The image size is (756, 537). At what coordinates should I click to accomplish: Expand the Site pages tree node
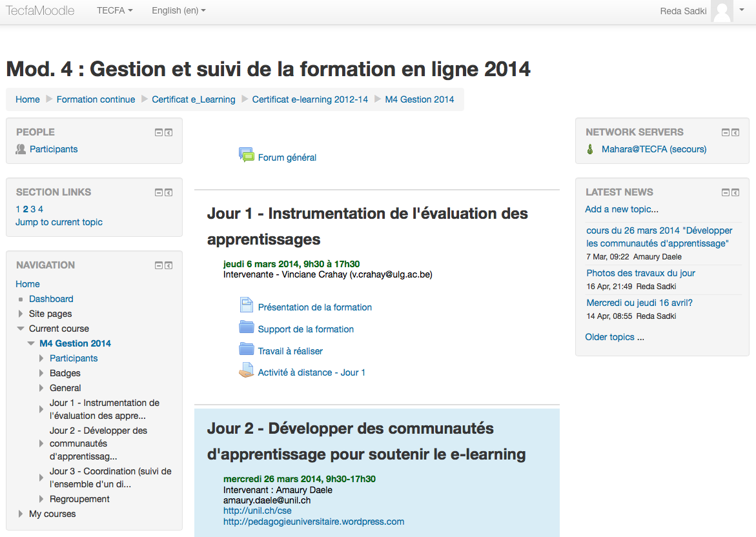point(21,314)
